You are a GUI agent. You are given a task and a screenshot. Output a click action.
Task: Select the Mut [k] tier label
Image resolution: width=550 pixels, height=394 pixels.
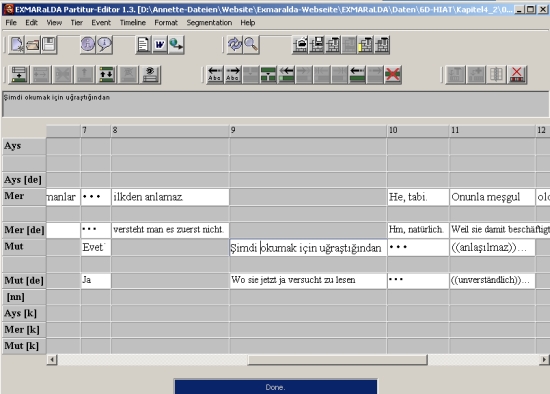tap(24, 346)
